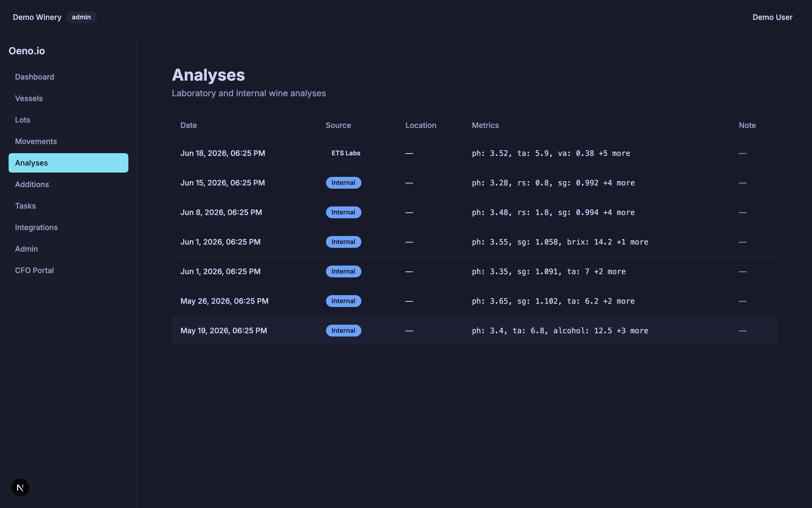812x508 pixels.
Task: Open Integrations section
Action: [x=68, y=227]
